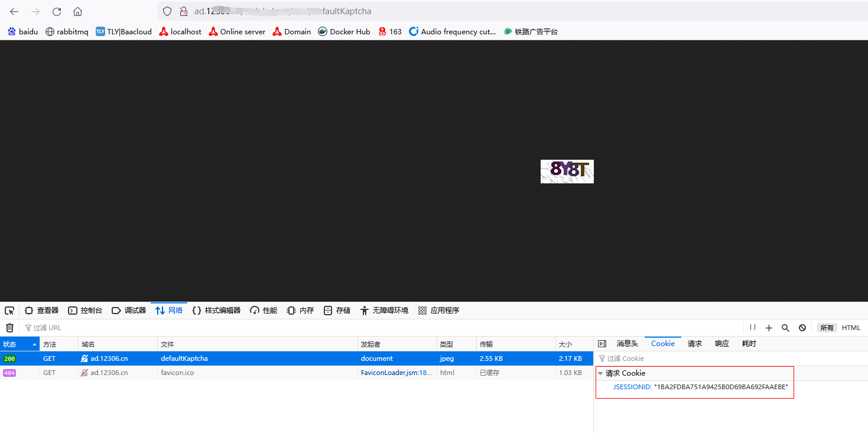Viewport: 868px width, 433px height.
Task: Open network request search with magnifier icon
Action: [785, 328]
